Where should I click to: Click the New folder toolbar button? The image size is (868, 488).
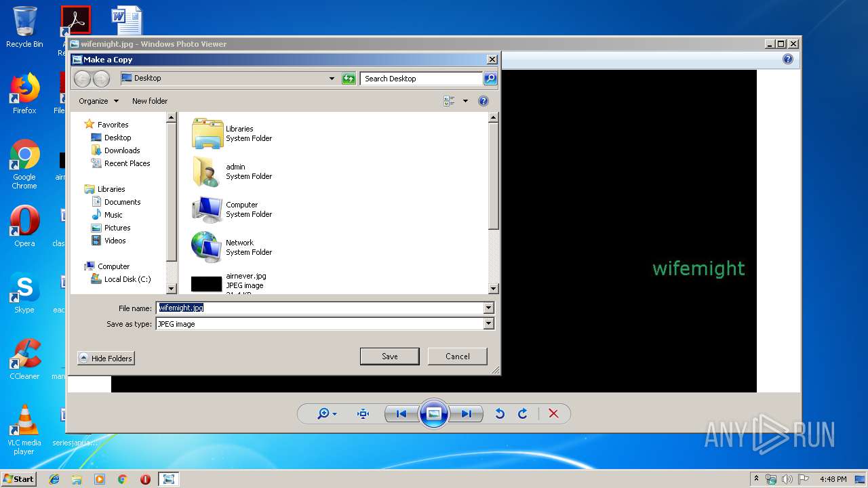(150, 101)
